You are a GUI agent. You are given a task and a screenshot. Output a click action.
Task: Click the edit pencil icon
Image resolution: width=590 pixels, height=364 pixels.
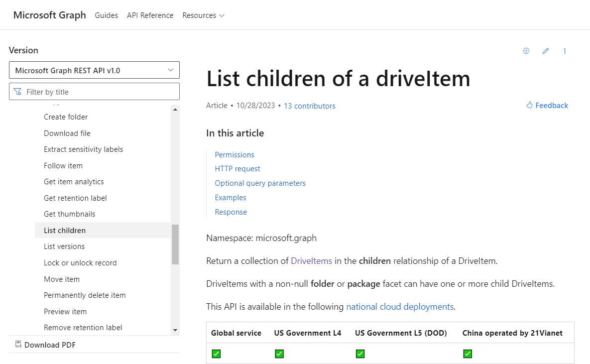pyautogui.click(x=546, y=51)
